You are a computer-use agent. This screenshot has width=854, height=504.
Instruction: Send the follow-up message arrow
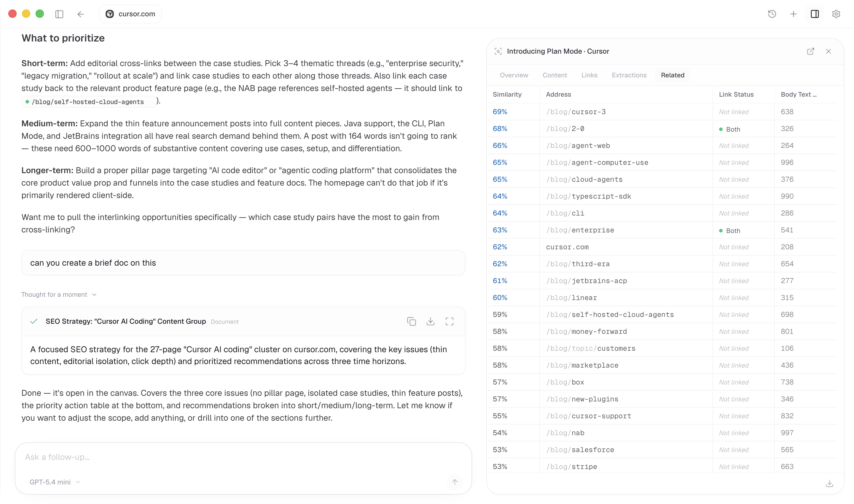pyautogui.click(x=455, y=481)
